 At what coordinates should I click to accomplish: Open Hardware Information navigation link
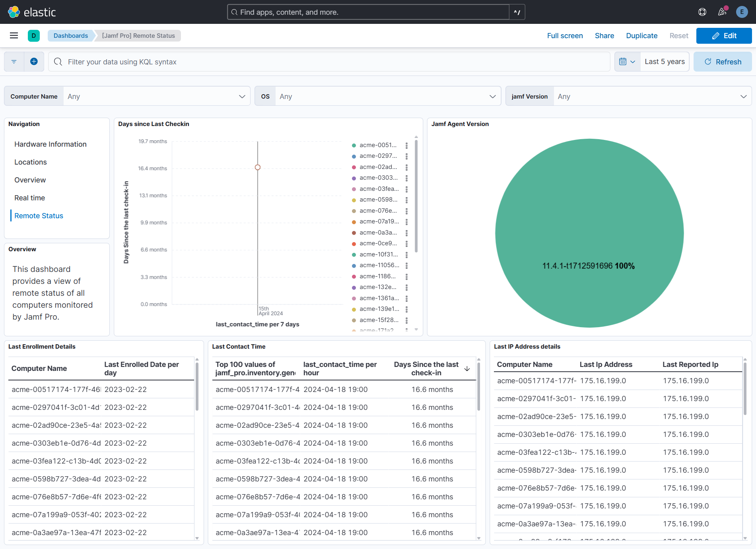coord(51,144)
